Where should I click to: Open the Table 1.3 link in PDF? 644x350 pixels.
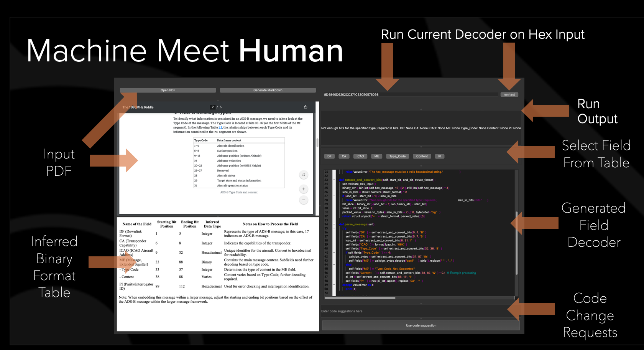pyautogui.click(x=220, y=127)
